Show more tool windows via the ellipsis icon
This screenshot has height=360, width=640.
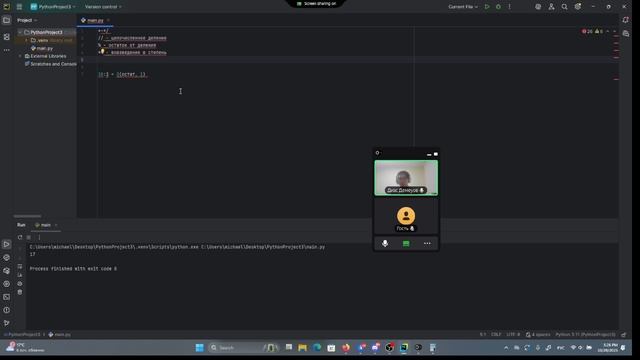coord(7,50)
